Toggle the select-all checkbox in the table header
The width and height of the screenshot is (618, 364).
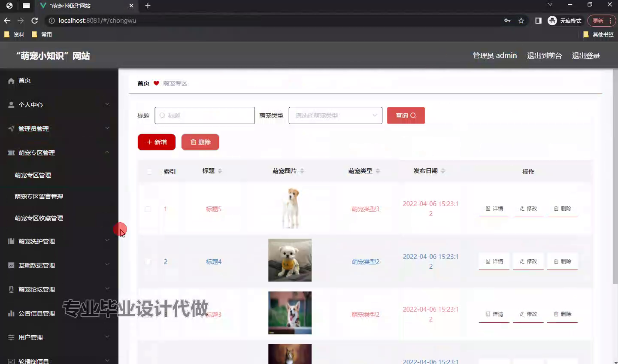[x=149, y=172]
